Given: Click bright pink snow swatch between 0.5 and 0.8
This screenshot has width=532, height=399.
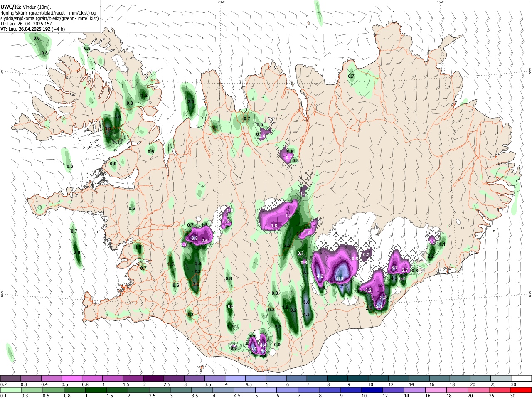Looking at the screenshot, I should 71,378.
